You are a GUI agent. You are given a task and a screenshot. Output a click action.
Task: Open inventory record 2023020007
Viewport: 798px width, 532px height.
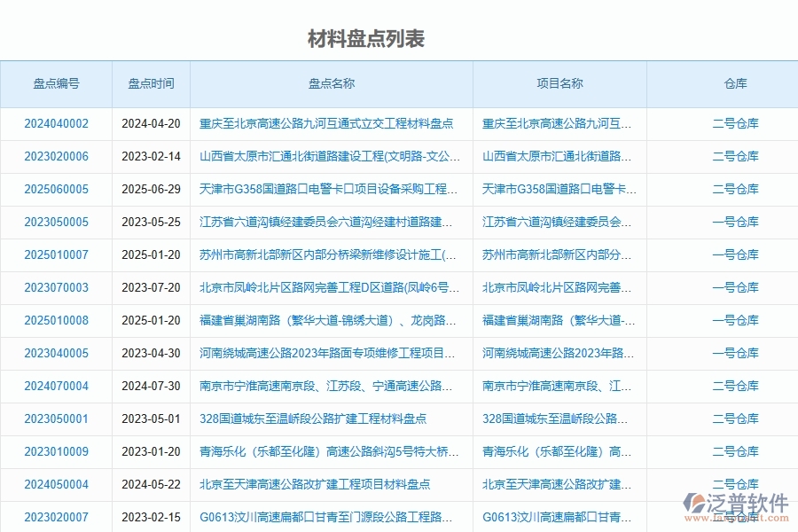click(57, 518)
